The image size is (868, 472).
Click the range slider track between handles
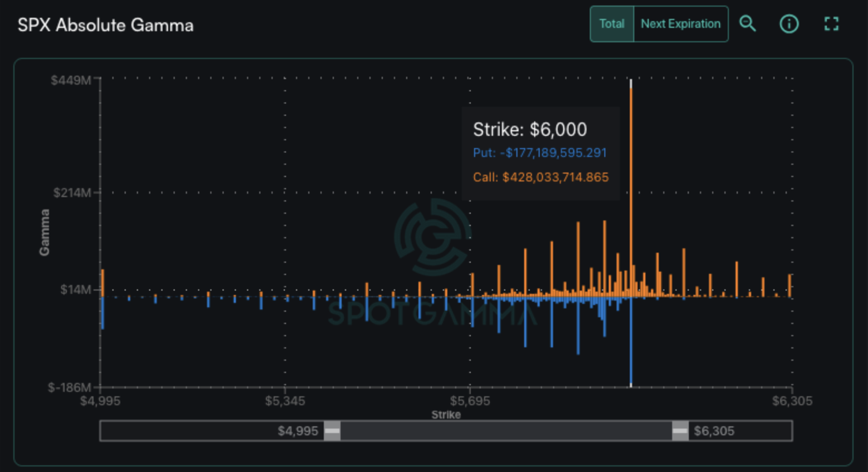coord(506,431)
